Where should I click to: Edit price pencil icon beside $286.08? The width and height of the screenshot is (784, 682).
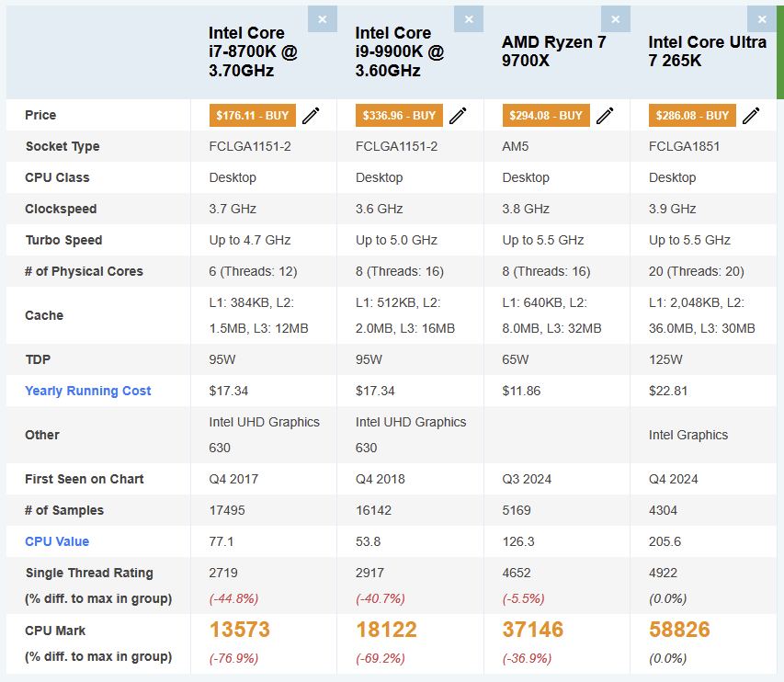point(751,116)
